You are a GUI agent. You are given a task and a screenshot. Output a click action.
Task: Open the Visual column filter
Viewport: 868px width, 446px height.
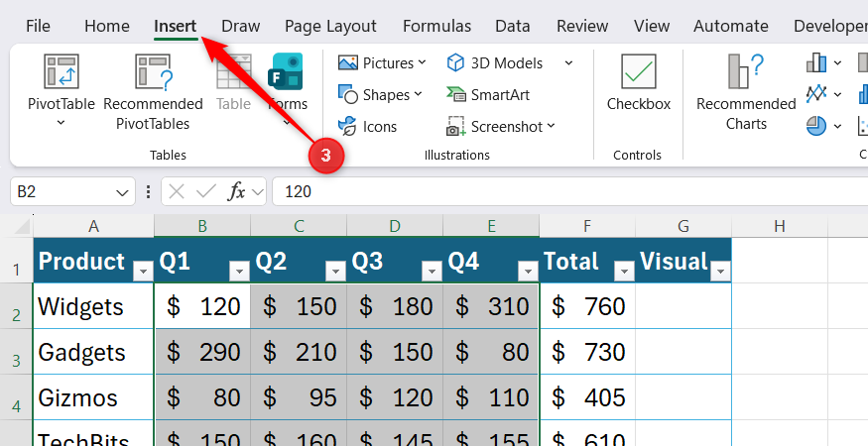point(721,272)
